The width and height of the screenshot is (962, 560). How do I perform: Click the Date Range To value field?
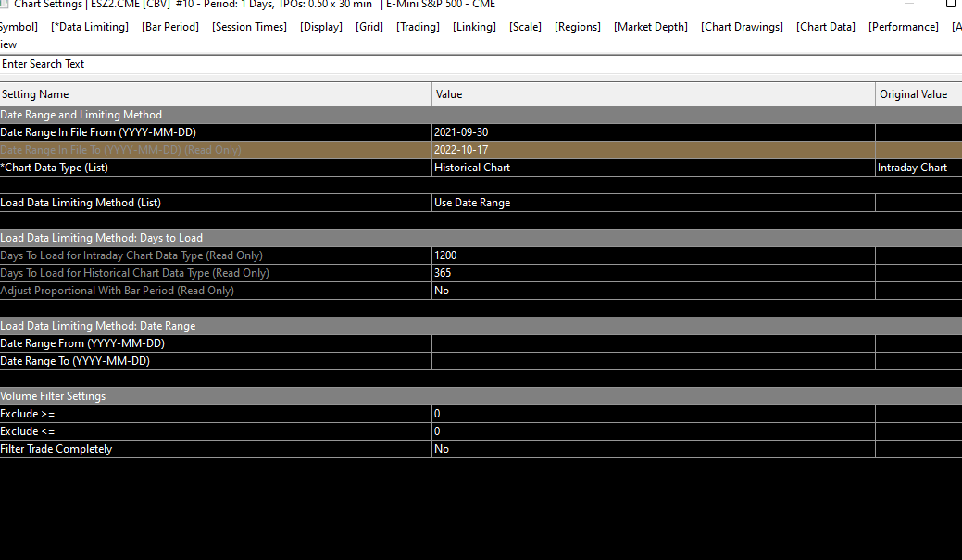[654, 361]
